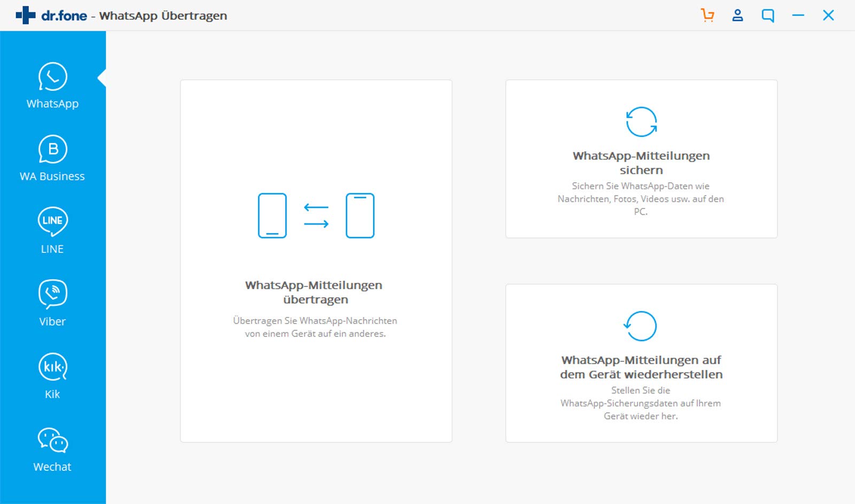Viewport: 855px width, 504px height.
Task: Click the 'WhatsApp Übertragen' window title
Action: coord(163,16)
